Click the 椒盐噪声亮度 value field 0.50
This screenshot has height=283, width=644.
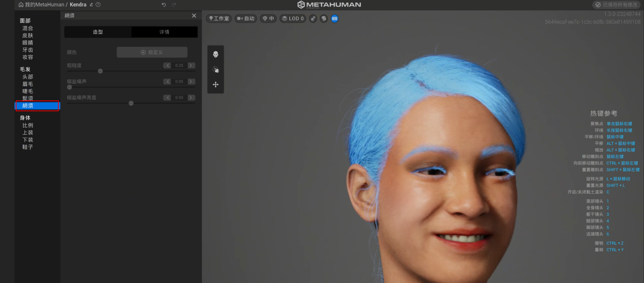pyautogui.click(x=179, y=98)
